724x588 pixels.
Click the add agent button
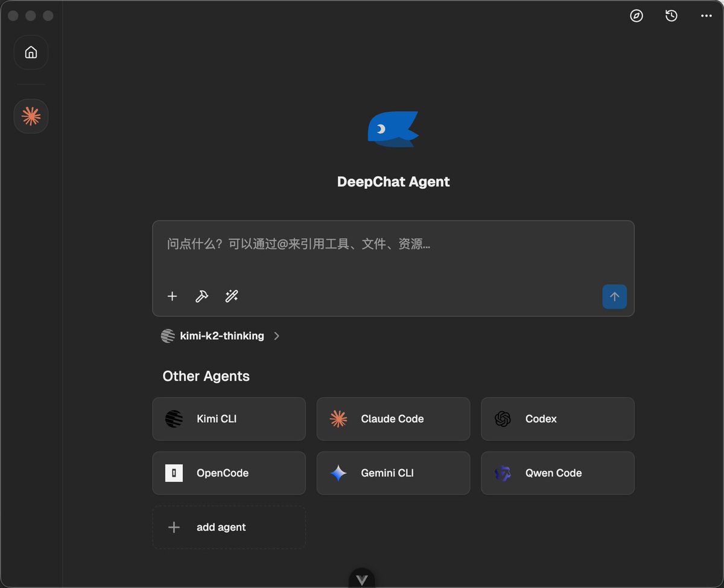(229, 527)
